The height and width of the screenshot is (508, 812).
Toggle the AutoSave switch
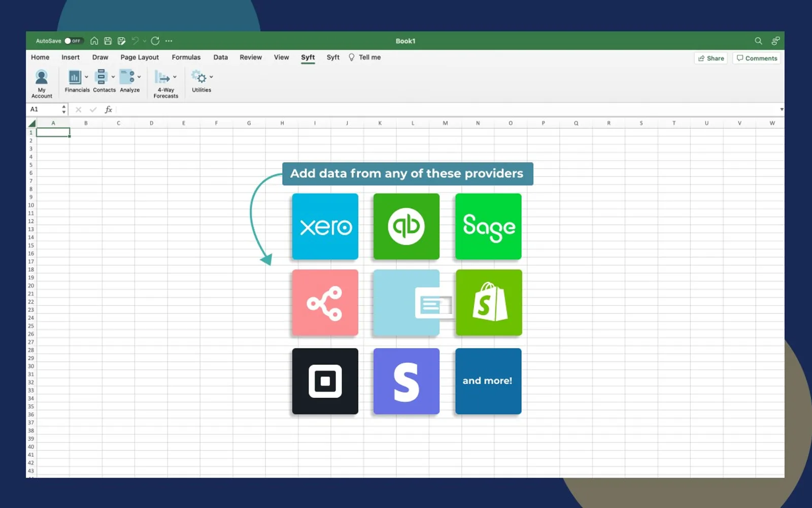tap(74, 41)
